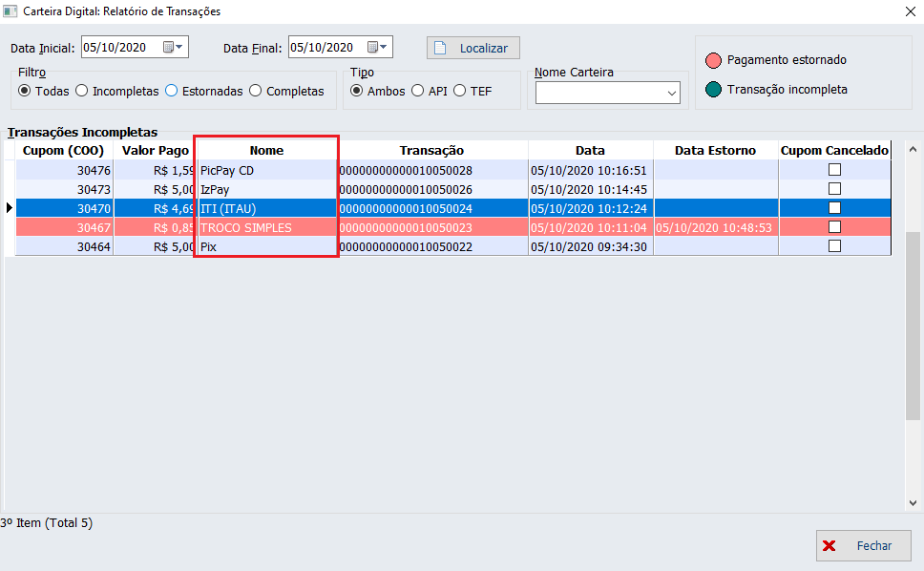
Task: Open the Data Final calendar picker icon
Action: click(373, 48)
